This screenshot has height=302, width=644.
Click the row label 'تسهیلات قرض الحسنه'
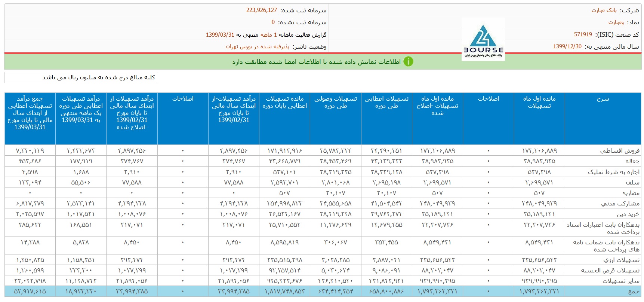pos(610,270)
